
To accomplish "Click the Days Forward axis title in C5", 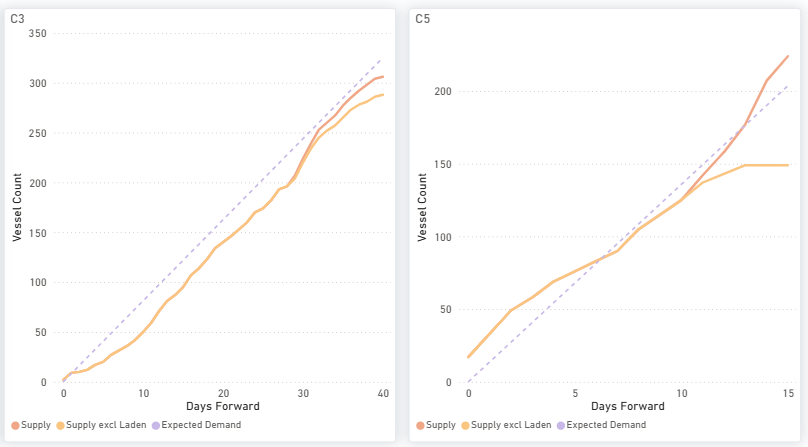I will point(628,406).
